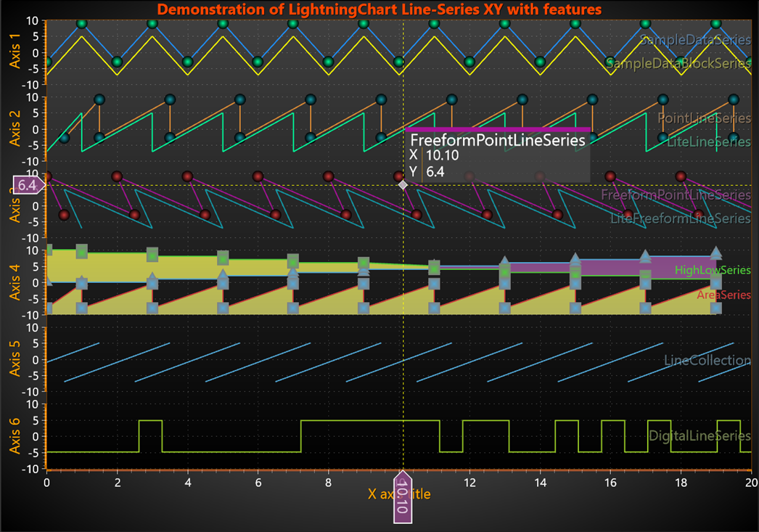Screen dimensions: 759x532
Task: Click the PointLineSeries label
Action: coord(705,118)
